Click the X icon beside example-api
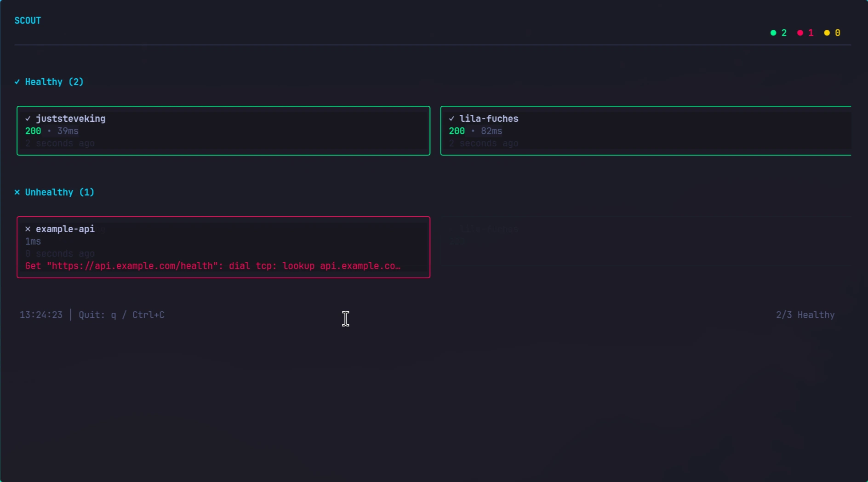 [x=28, y=229]
